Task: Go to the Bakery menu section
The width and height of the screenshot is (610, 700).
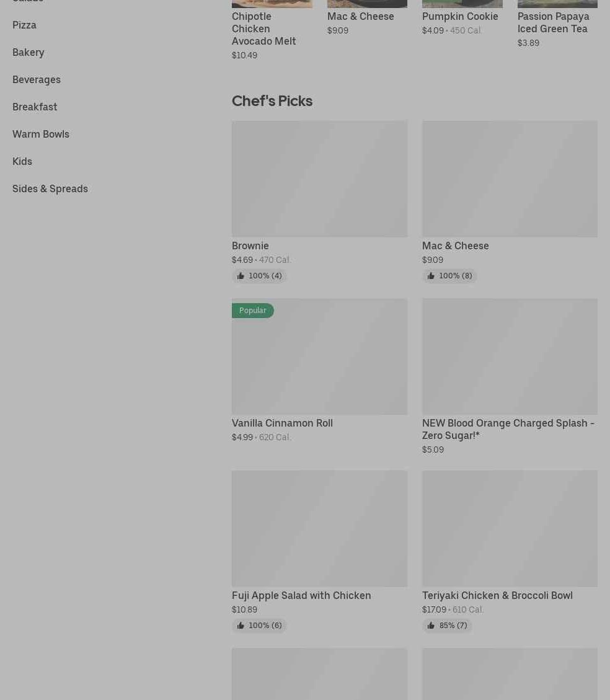Action: [x=28, y=52]
